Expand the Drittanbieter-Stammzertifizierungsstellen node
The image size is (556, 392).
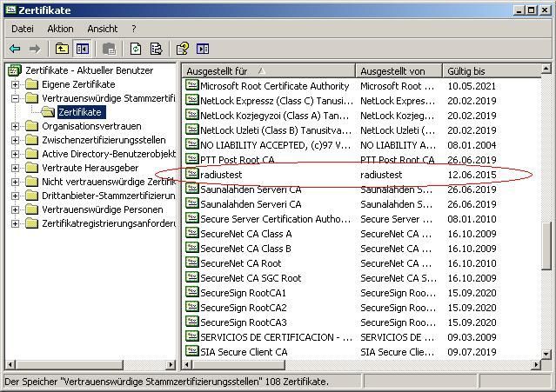pos(15,196)
